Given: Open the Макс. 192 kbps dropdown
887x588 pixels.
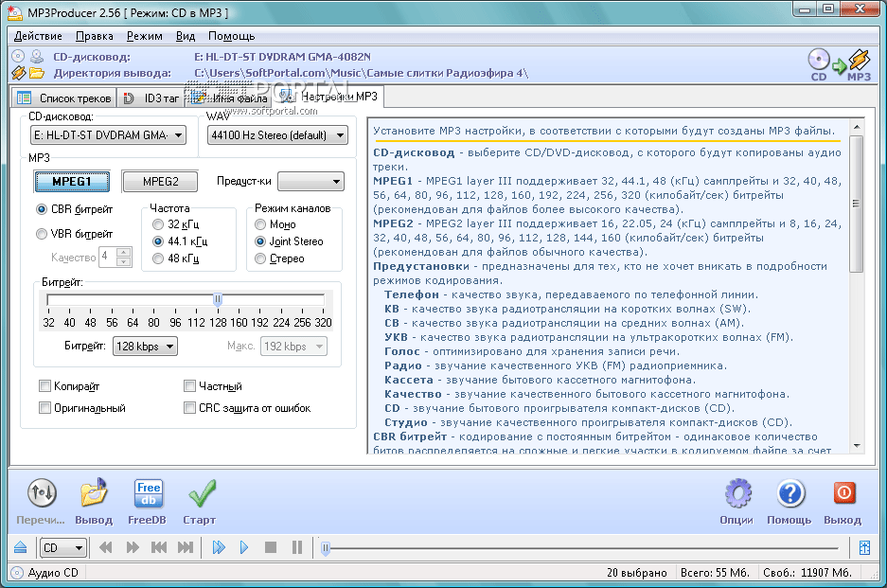Looking at the screenshot, I should [x=293, y=347].
